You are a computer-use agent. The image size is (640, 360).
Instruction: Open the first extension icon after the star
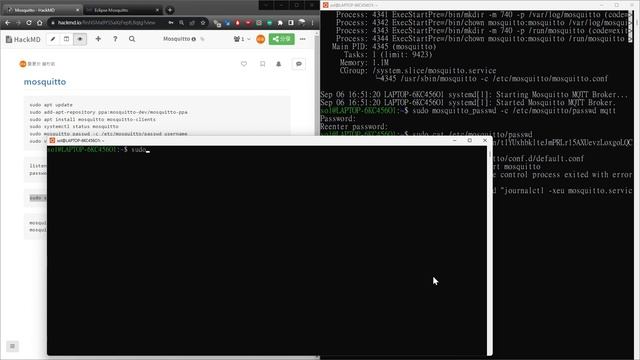pyautogui.click(x=217, y=23)
